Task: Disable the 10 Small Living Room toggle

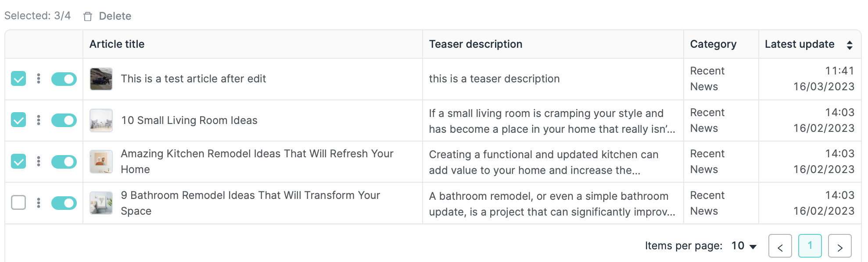Action: 64,120
